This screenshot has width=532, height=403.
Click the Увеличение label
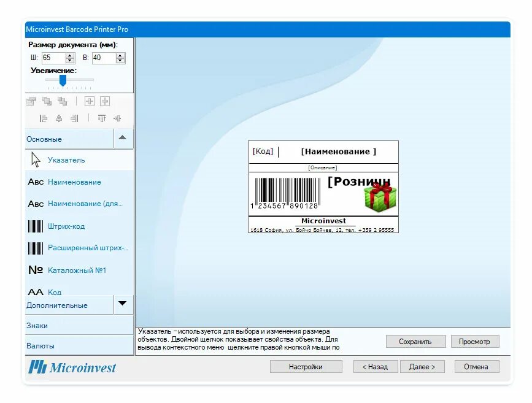tap(53, 71)
